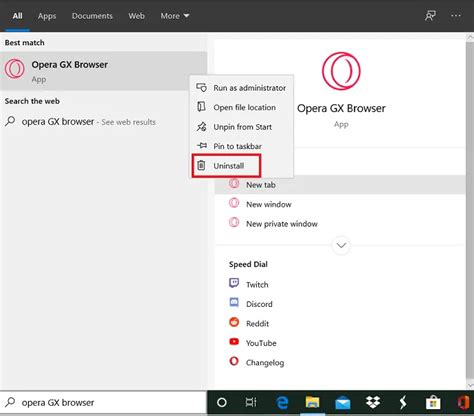Screen dimensions: 474x416
Task: Click the Reddit icon
Action: 234,322
